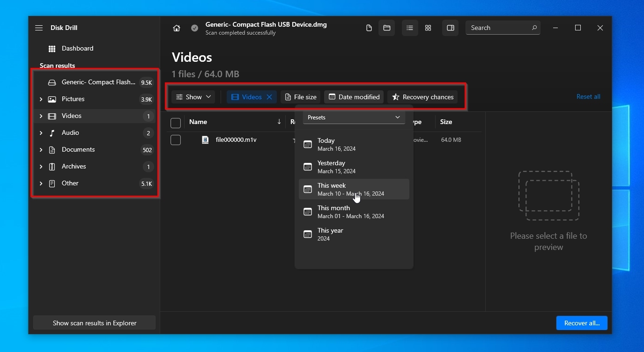Click the 5.1K count beside Other
This screenshot has height=352, width=644.
(147, 184)
